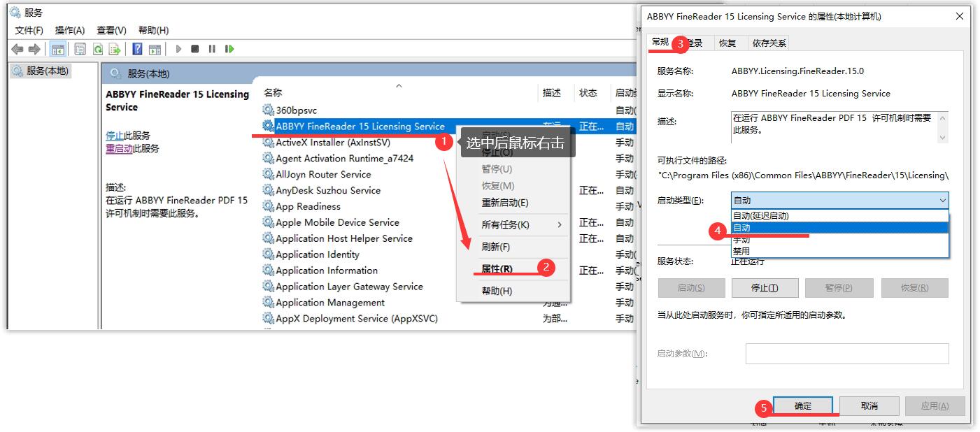Click the Forward arrow in the toolbar
Viewport: 980px width, 432px height.
[x=34, y=49]
